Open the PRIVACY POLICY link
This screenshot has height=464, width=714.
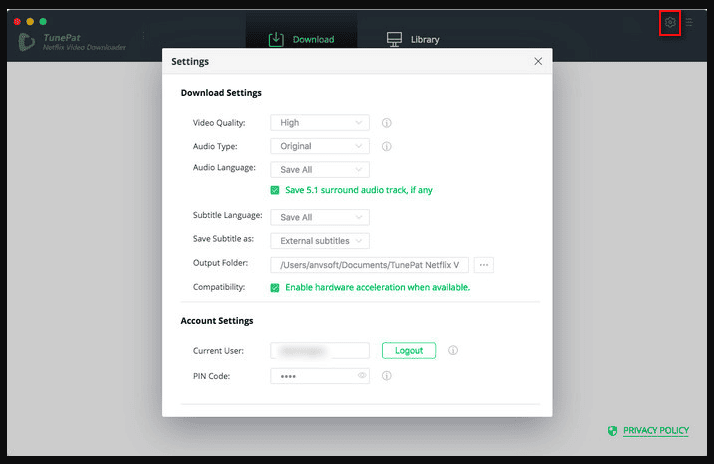656,430
